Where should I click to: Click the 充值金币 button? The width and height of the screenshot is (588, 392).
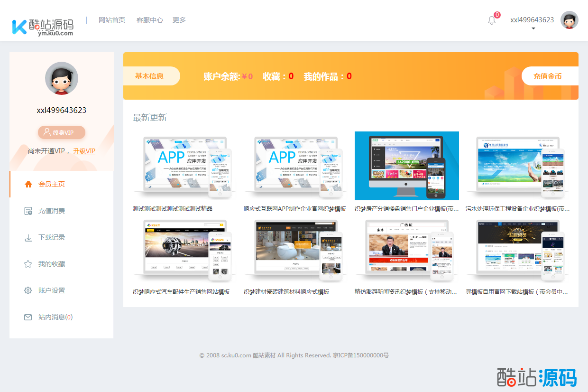pos(547,76)
